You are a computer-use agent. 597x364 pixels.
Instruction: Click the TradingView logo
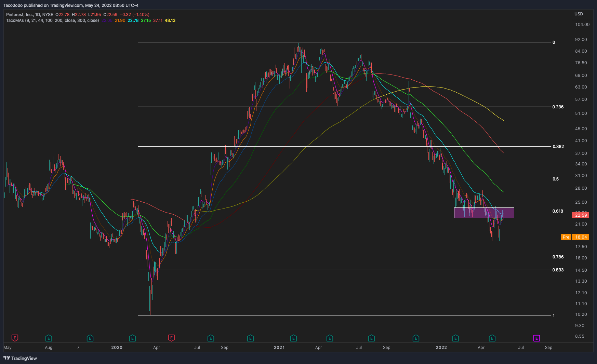(x=20, y=358)
